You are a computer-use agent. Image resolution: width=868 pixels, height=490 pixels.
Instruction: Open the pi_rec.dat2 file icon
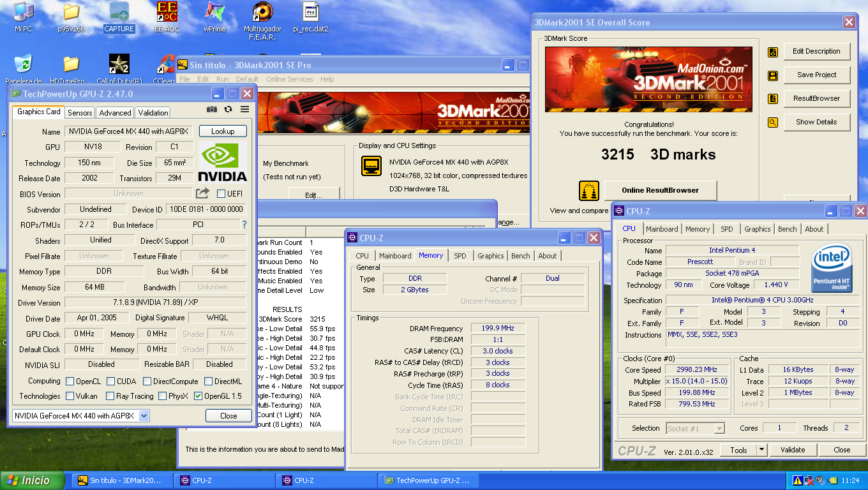tap(310, 17)
